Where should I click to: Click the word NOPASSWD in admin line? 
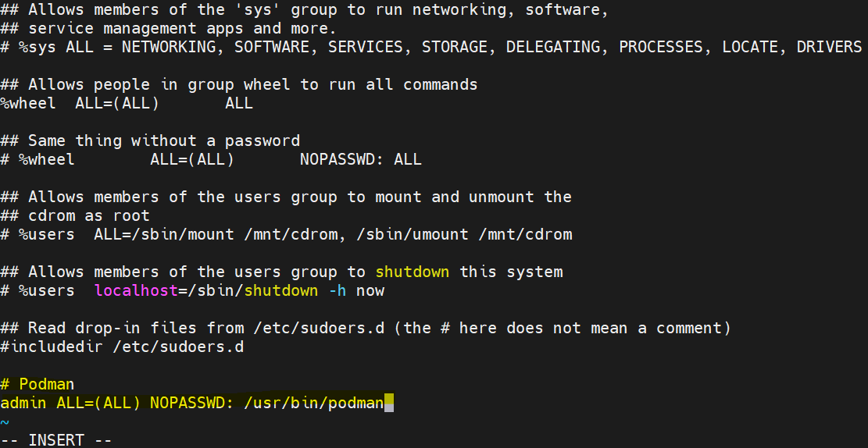coord(187,403)
